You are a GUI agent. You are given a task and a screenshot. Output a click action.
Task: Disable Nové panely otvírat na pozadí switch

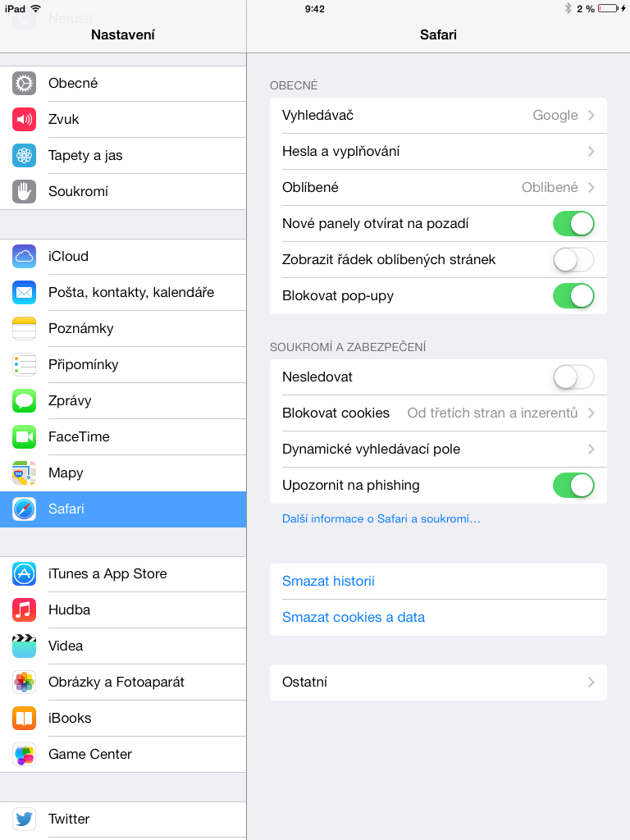tap(573, 223)
